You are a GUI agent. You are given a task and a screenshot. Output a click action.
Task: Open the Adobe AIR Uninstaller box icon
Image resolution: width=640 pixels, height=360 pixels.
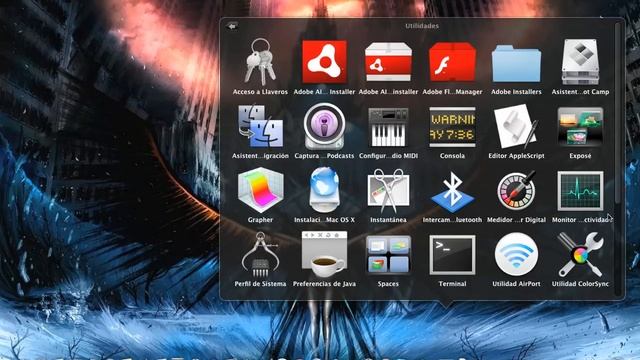pos(388,62)
